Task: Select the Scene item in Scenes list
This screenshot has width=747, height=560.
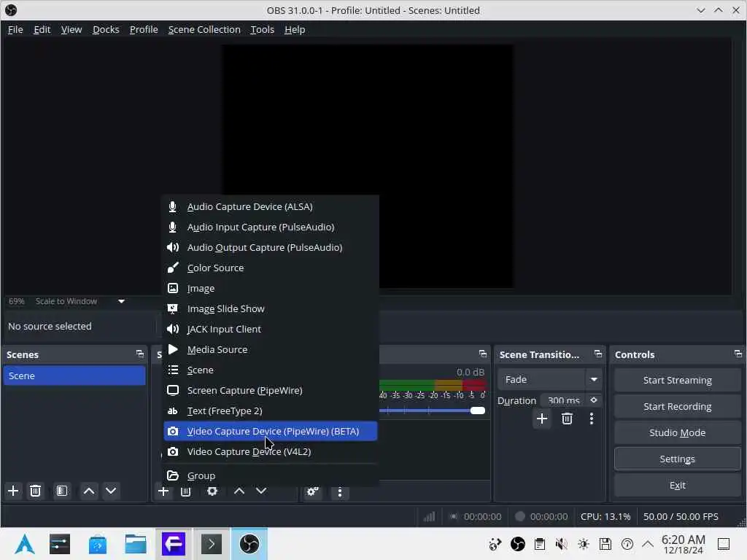Action: click(x=74, y=376)
